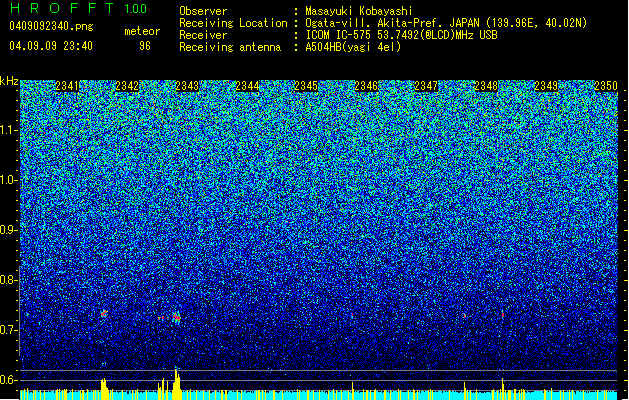Image resolution: width=629 pixels, height=400 pixels.
Task: Click the 2350 time marker
Action: (606, 86)
